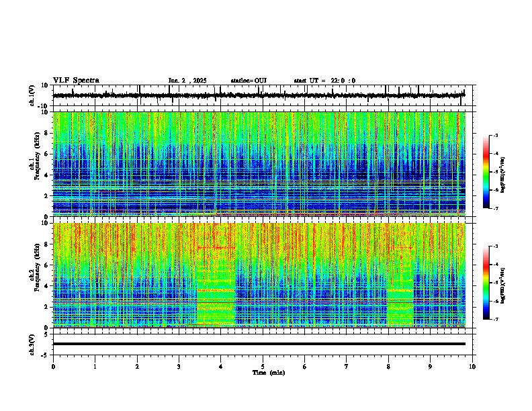
Task: Click the "-3" tick on ch.2 color bar
Action: [x=496, y=246]
